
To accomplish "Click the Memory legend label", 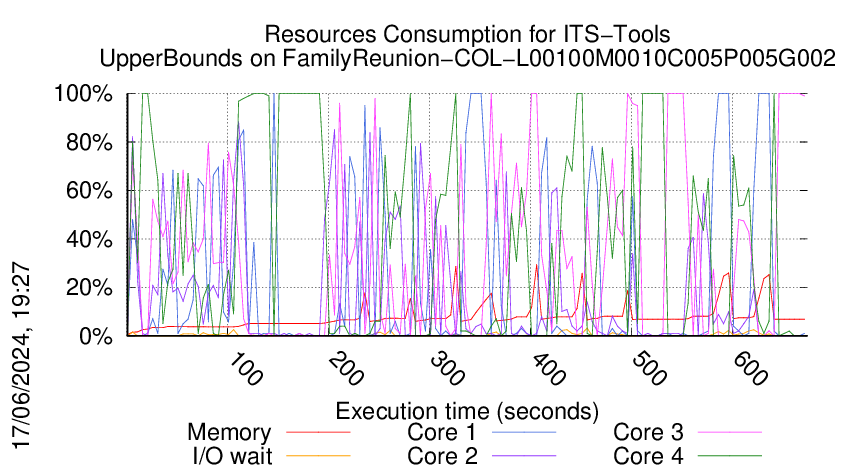I will [x=229, y=433].
